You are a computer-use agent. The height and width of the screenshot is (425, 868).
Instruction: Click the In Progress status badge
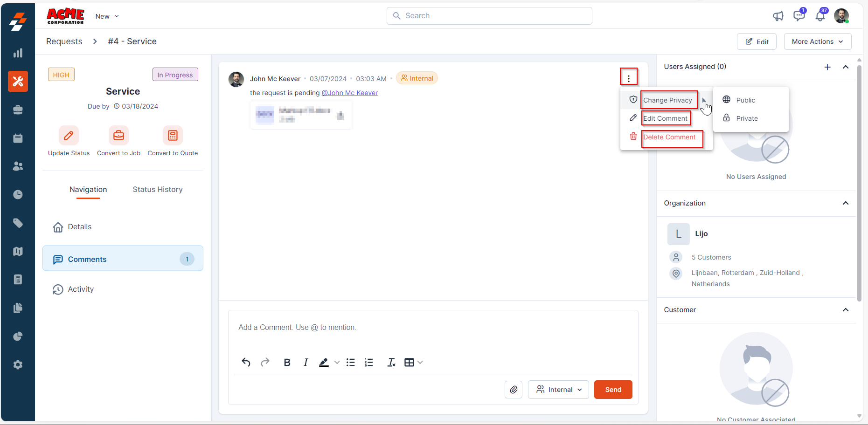coord(175,75)
